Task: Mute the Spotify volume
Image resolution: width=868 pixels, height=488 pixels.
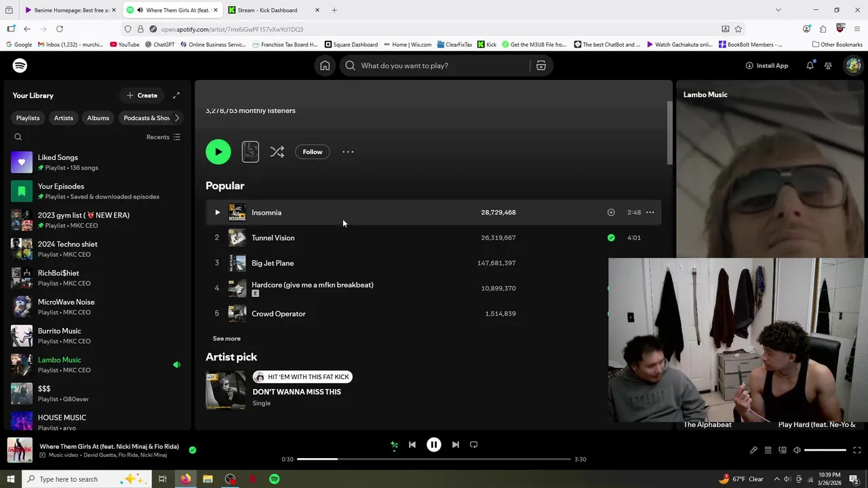Action: (797, 450)
